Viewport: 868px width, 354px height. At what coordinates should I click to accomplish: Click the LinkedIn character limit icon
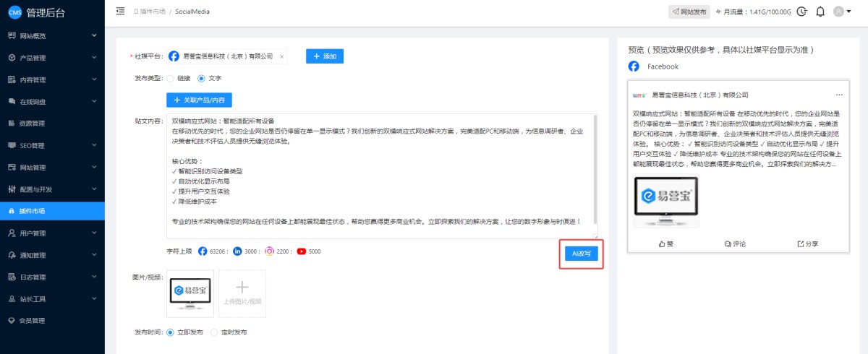pos(237,251)
